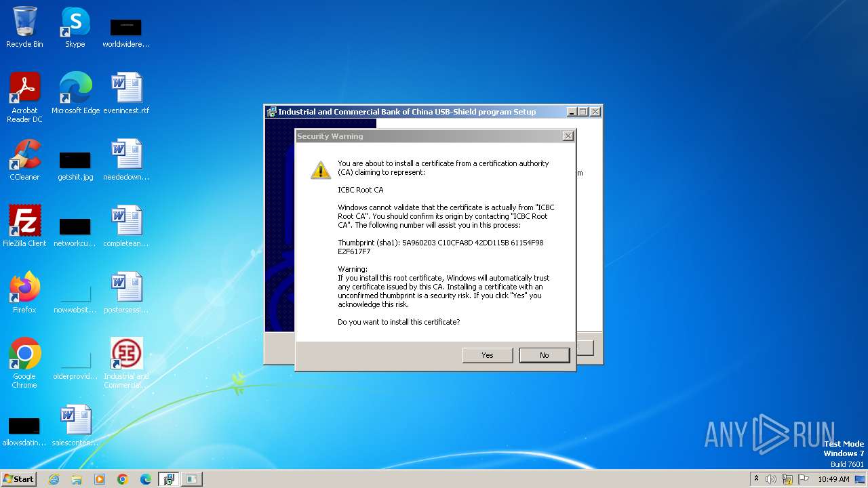
Task: Select the allowsdatin... desktop file
Action: click(x=24, y=431)
